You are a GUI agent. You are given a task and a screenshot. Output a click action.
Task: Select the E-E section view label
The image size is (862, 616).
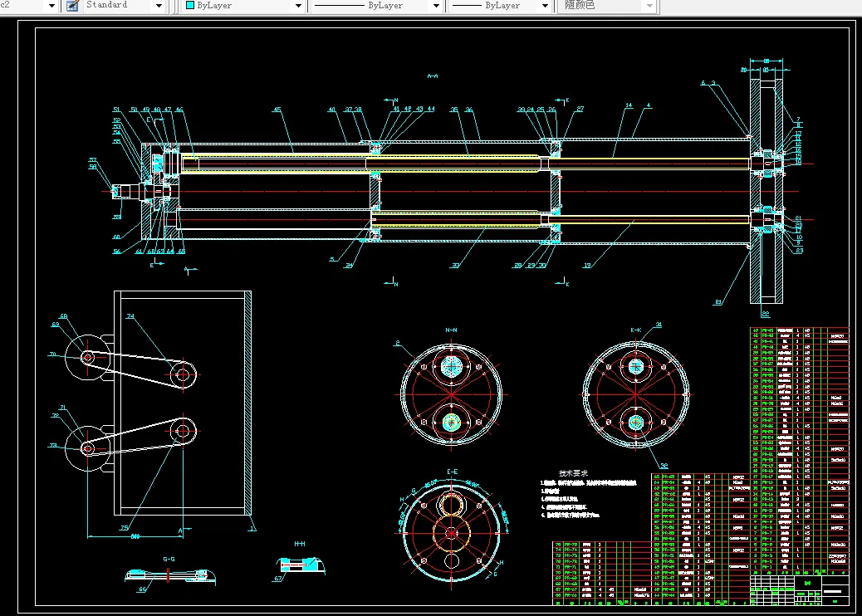tap(453, 472)
